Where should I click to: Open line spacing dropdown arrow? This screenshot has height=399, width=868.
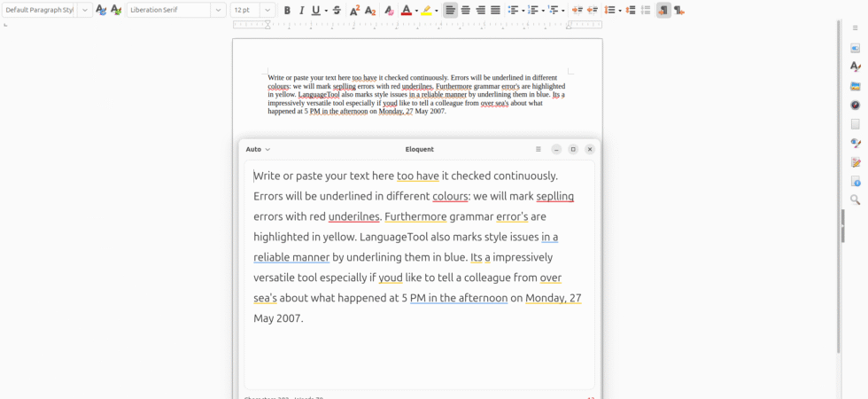tap(619, 10)
